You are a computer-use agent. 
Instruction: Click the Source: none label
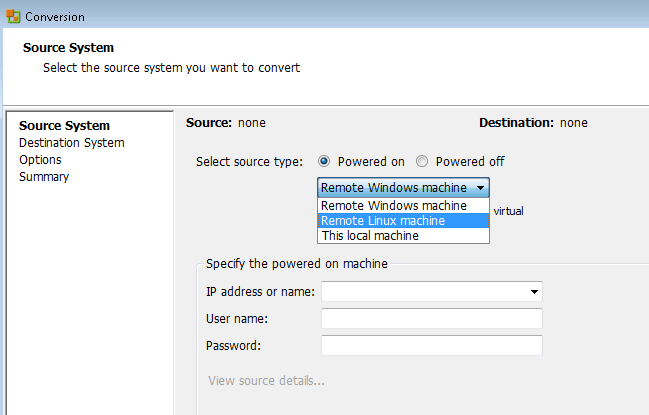[226, 123]
